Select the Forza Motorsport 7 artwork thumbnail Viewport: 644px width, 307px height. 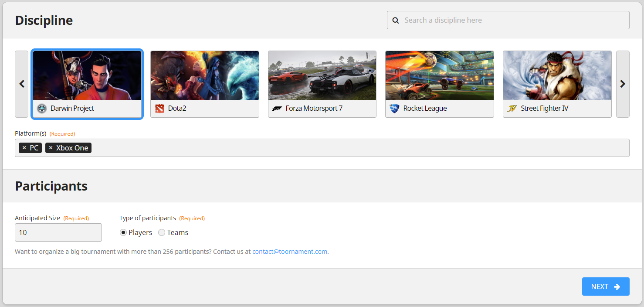point(322,75)
